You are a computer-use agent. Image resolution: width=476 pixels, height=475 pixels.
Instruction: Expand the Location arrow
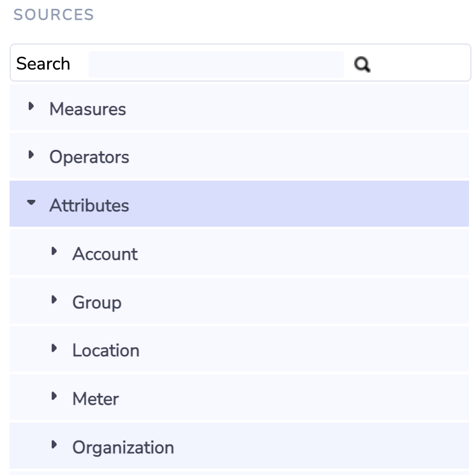(54, 348)
